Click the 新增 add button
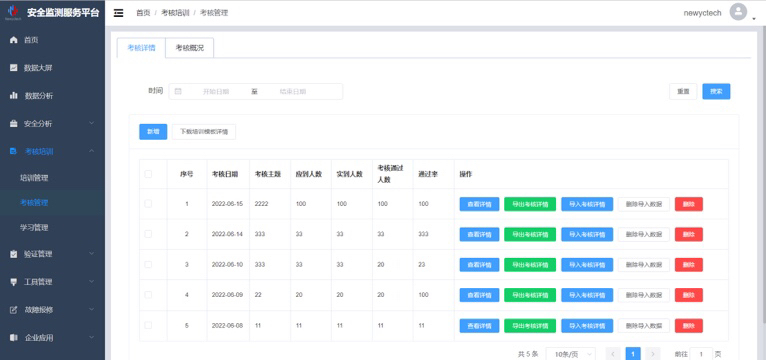 153,131
